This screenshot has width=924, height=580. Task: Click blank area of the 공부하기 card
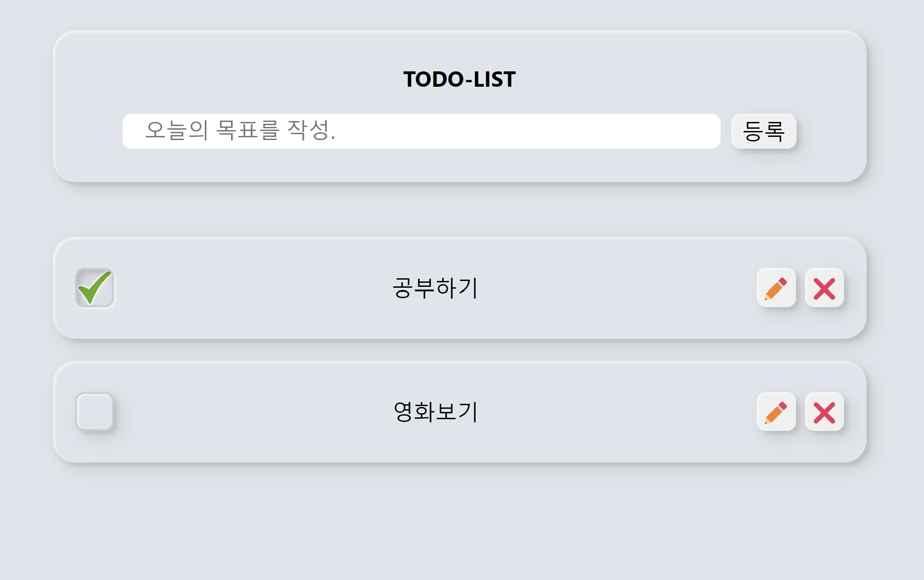coord(610,288)
